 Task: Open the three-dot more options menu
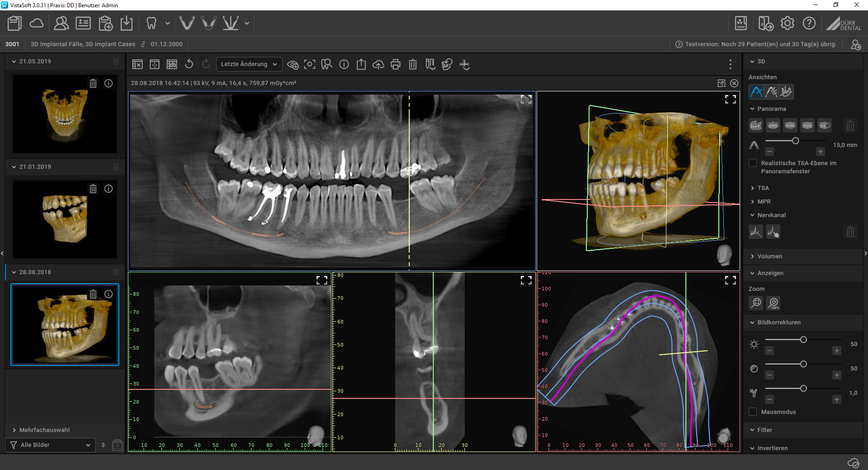(x=731, y=65)
